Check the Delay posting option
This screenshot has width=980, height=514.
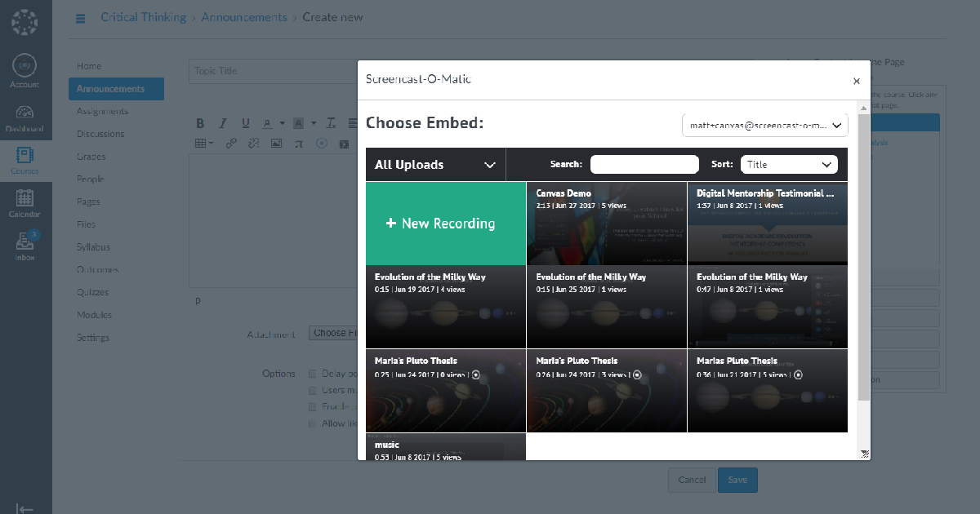click(x=313, y=374)
